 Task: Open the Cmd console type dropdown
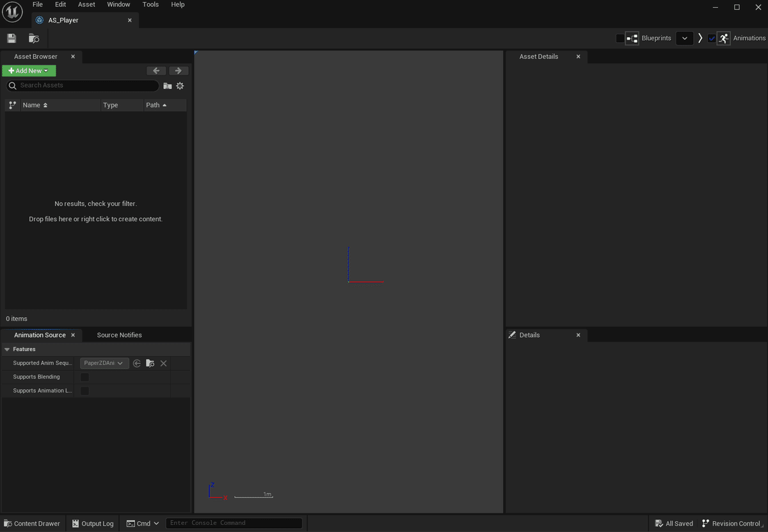[x=156, y=523]
